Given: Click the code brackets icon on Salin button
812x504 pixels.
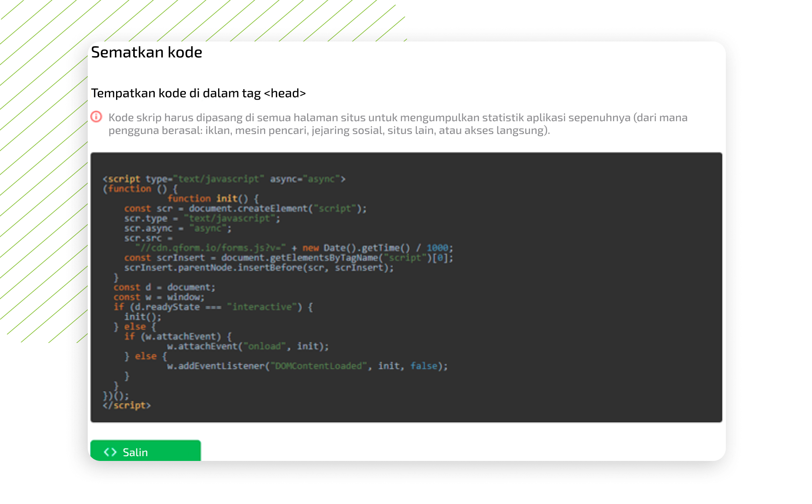Looking at the screenshot, I should point(110,452).
